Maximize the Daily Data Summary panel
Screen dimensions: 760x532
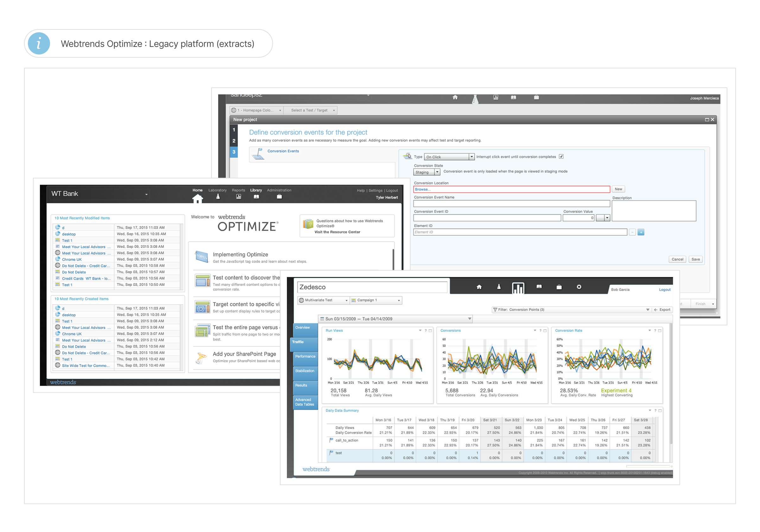(660, 411)
